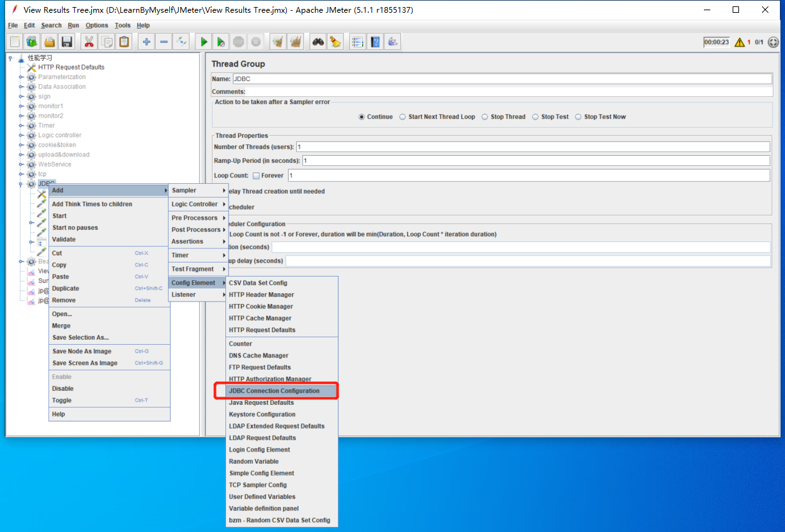Click the Copy toolbar icon
The height and width of the screenshot is (532, 785).
(107, 42)
